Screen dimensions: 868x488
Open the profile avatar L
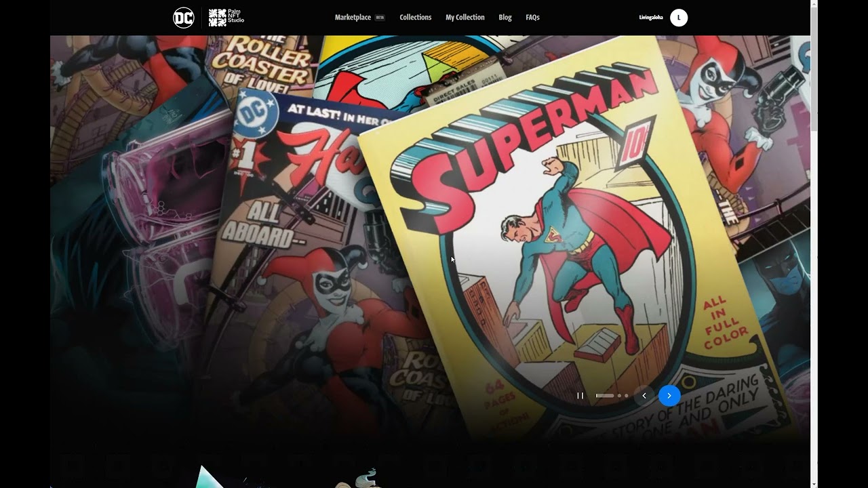point(679,18)
